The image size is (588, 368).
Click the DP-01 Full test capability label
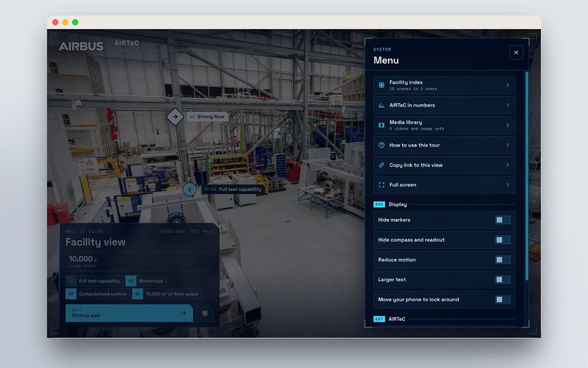coord(233,189)
